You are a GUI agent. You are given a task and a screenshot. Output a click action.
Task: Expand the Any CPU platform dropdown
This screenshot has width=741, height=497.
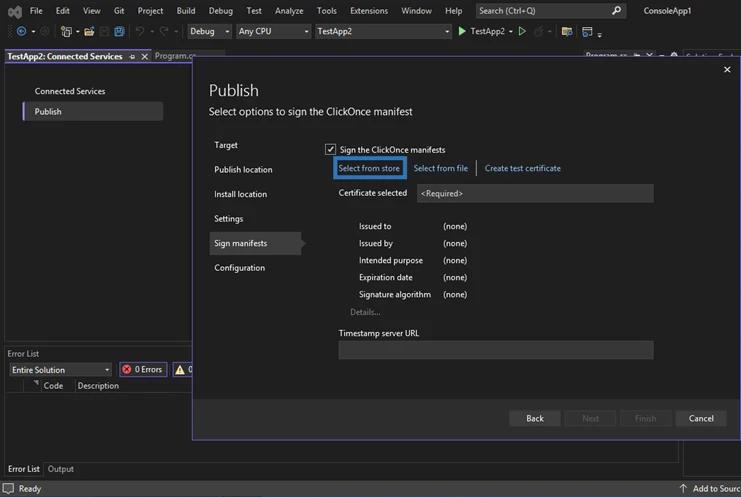pyautogui.click(x=273, y=31)
